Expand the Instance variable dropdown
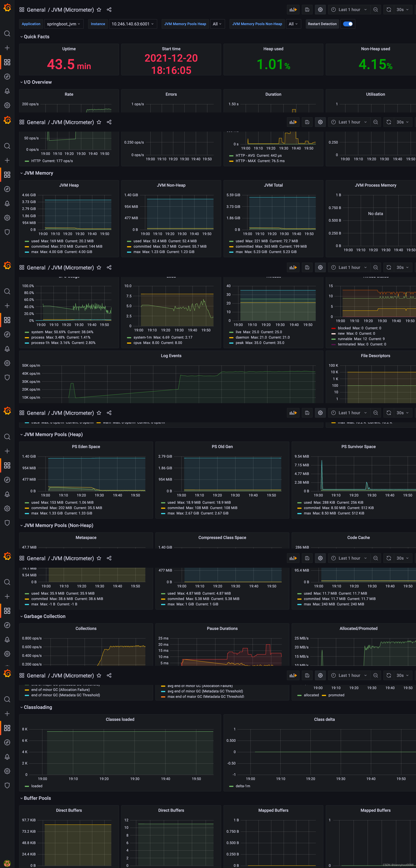The image size is (416, 868). click(x=133, y=24)
